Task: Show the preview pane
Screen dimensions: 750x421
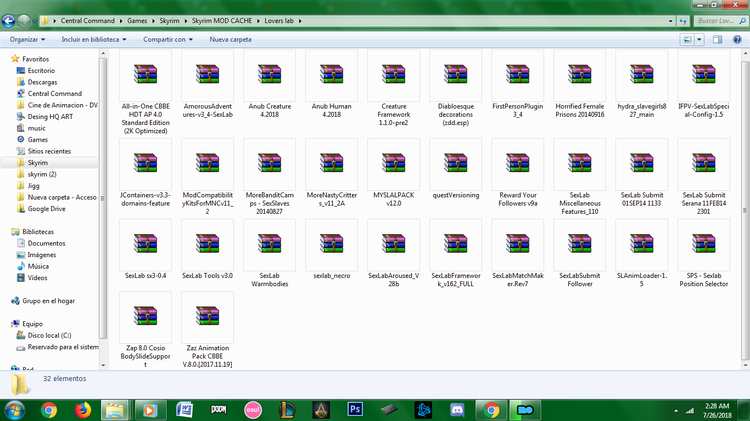Action: [x=717, y=40]
